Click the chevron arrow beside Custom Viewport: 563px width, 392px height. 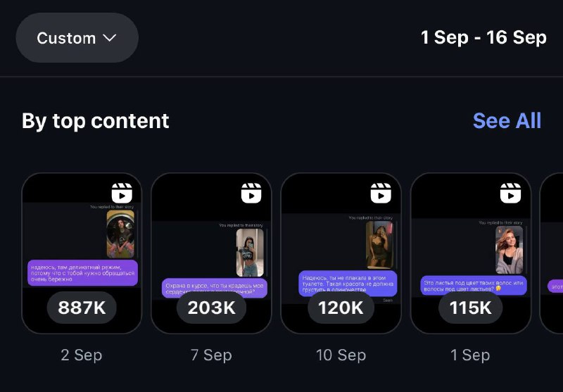(109, 38)
